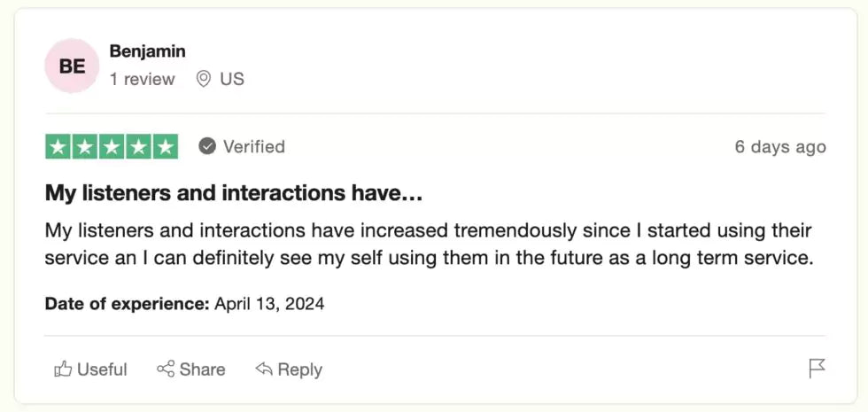Click the Verified label text
The height and width of the screenshot is (412, 868).
coord(253,146)
